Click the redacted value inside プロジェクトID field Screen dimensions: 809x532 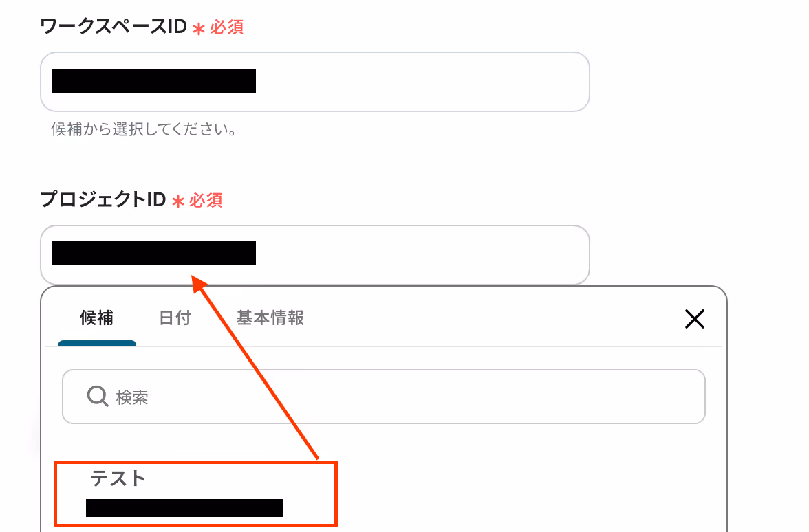tap(154, 253)
